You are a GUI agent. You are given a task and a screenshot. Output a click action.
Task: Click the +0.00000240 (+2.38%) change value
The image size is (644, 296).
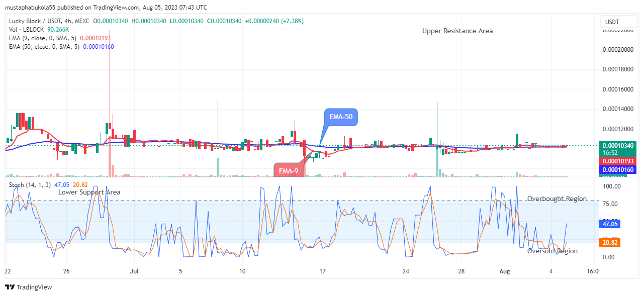(274, 21)
